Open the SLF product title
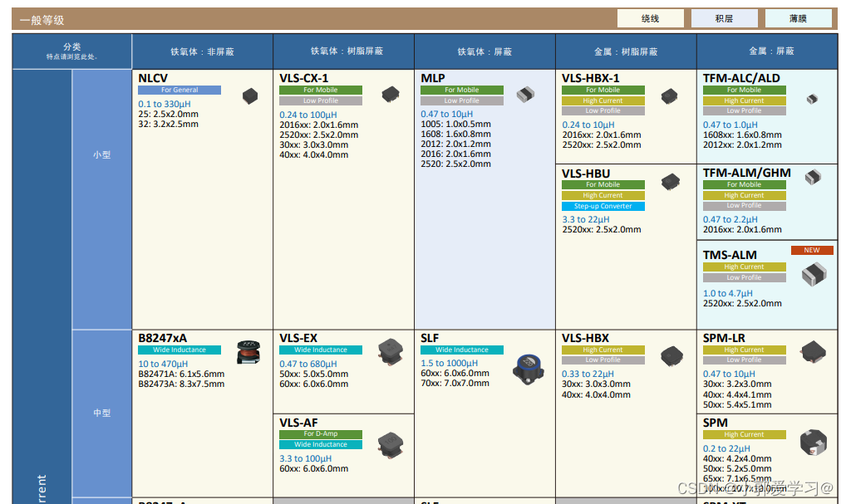846x504 pixels. tap(430, 338)
